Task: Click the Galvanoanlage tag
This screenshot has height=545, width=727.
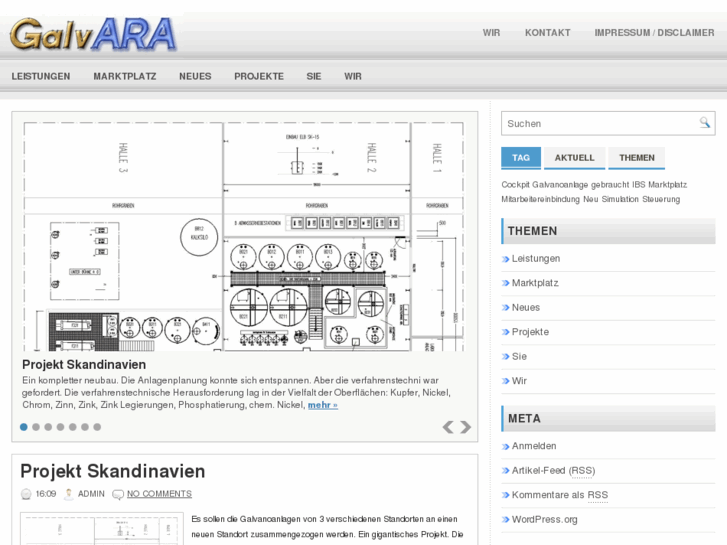Action: pos(560,185)
